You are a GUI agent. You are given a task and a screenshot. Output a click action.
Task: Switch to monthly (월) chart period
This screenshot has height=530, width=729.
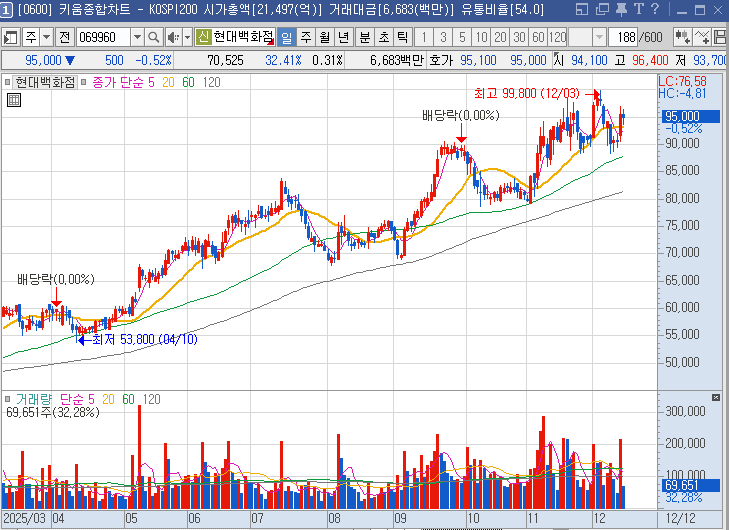[324, 37]
